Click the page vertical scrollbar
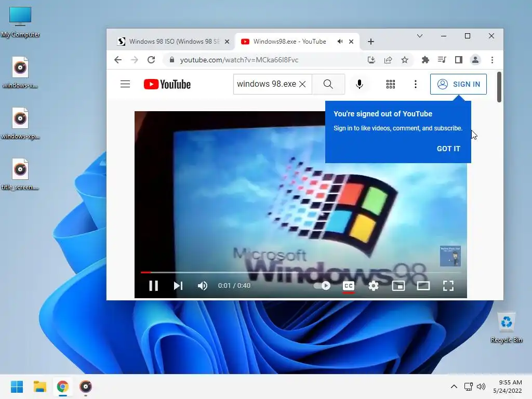The image size is (532, 399). pos(499,87)
